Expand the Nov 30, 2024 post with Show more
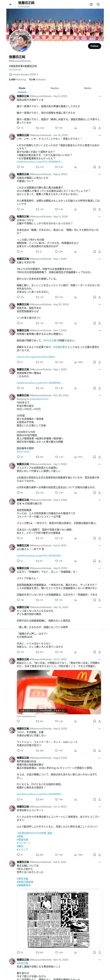Screen dimensions: 110x980 (23, 452)
